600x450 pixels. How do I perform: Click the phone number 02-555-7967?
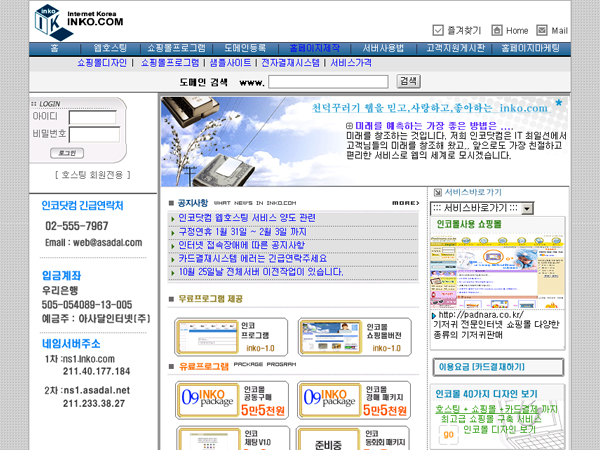coord(77,226)
